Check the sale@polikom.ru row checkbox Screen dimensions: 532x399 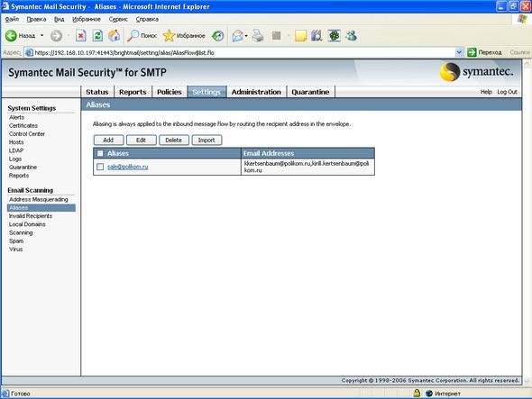click(100, 167)
